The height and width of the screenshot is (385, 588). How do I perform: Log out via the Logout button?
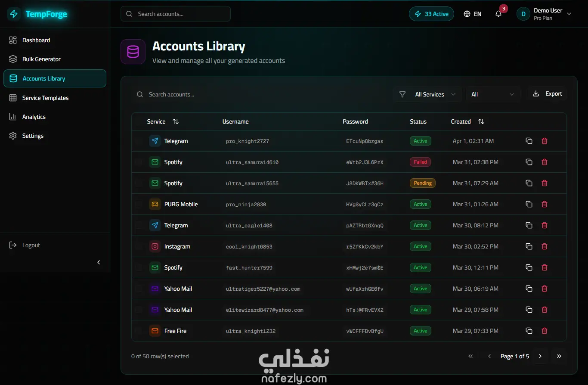tap(55, 245)
